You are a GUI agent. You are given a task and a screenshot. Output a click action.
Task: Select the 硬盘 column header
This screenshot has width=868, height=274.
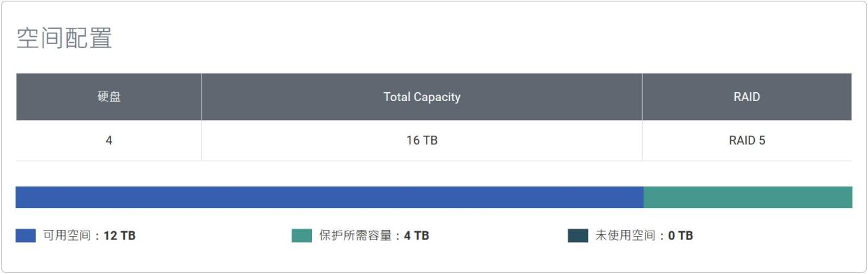point(108,97)
